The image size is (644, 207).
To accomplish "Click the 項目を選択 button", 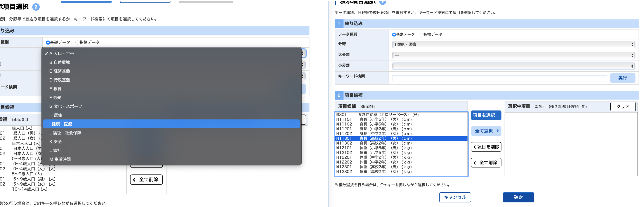I will click(486, 115).
